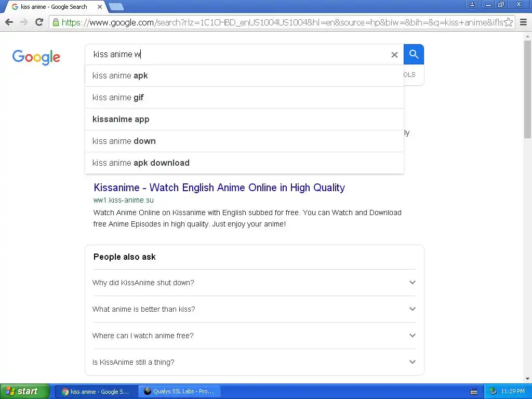Click the Watch Anime Online on Kissanime snippet
Screen dimensions: 532x399
coord(247,218)
